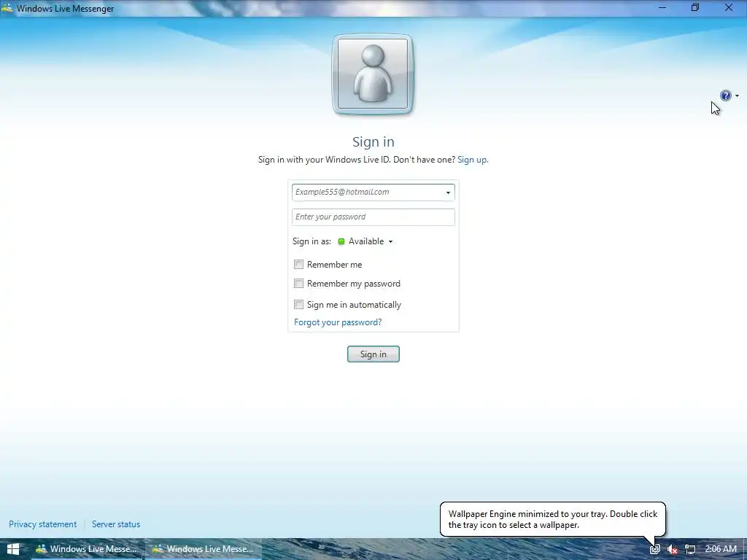The width and height of the screenshot is (747, 560).
Task: Click the Forgot your password link
Action: [338, 322]
